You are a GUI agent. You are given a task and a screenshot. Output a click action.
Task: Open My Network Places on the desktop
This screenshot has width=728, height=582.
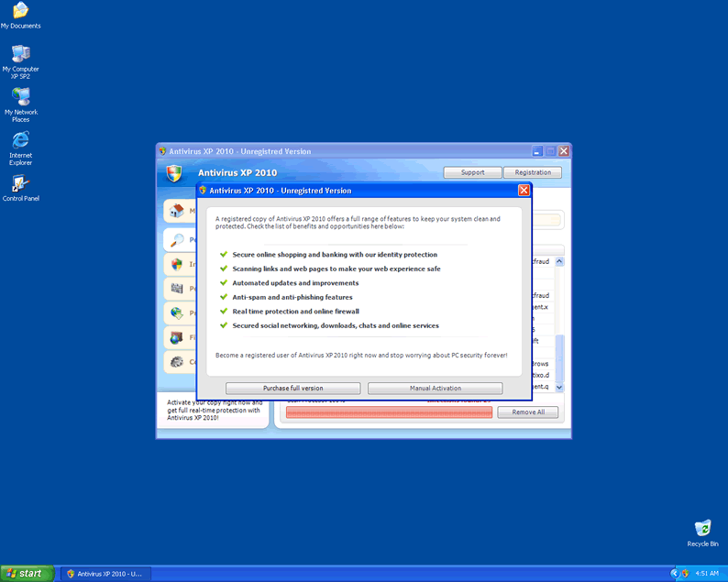point(20,101)
